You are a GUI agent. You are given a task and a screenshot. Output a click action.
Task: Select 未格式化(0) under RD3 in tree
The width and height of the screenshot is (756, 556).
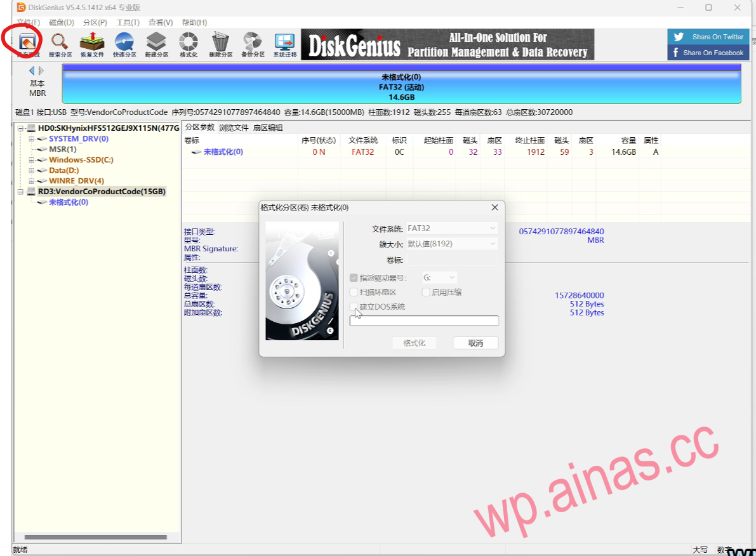69,202
